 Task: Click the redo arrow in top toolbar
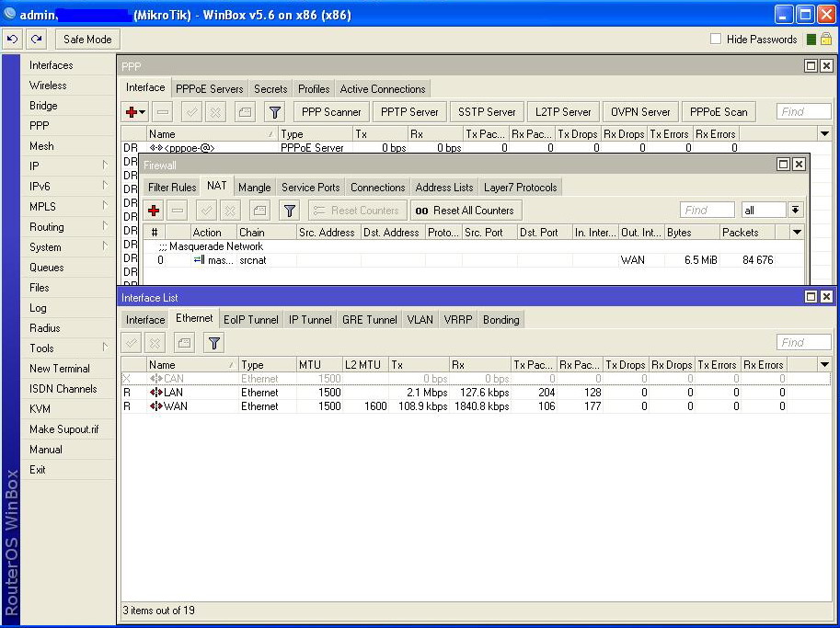click(36, 40)
